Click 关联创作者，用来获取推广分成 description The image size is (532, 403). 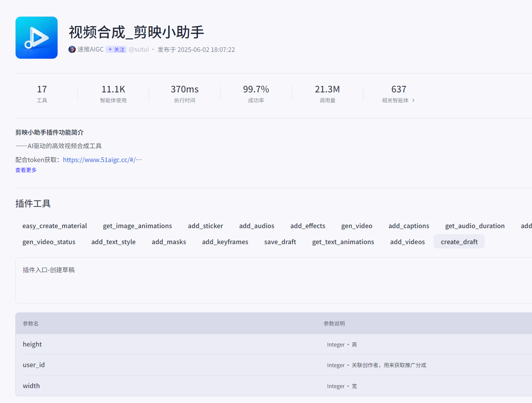pos(389,365)
